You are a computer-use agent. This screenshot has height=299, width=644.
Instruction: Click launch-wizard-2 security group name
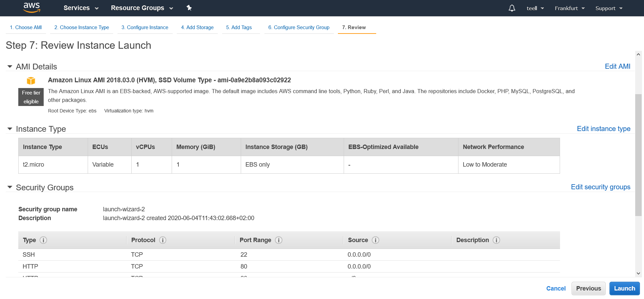(124, 209)
